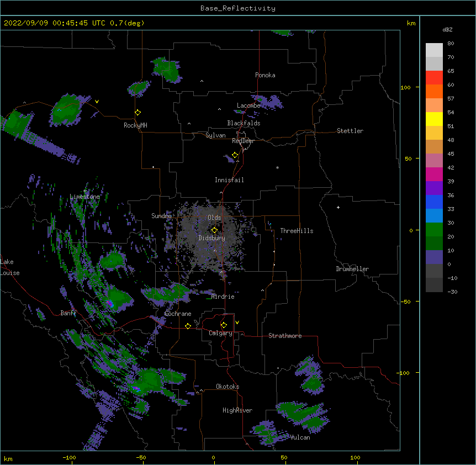Select the red 60-65 dBZ legend swatch

click(434, 78)
